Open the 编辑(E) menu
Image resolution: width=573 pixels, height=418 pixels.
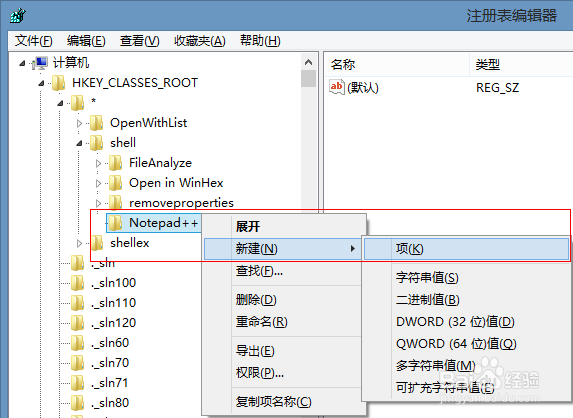pos(86,41)
